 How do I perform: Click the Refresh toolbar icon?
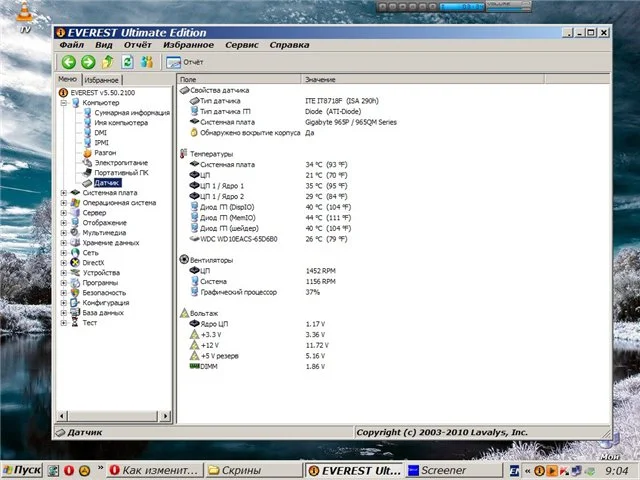point(128,62)
